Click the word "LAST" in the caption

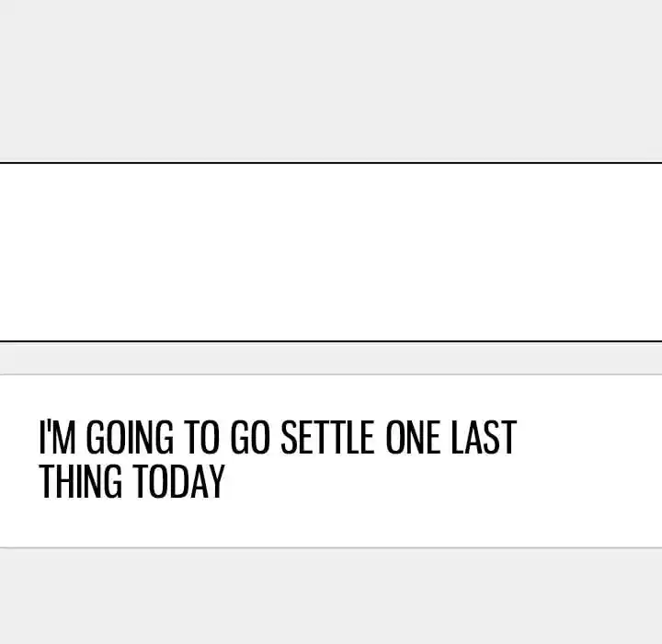pos(484,439)
